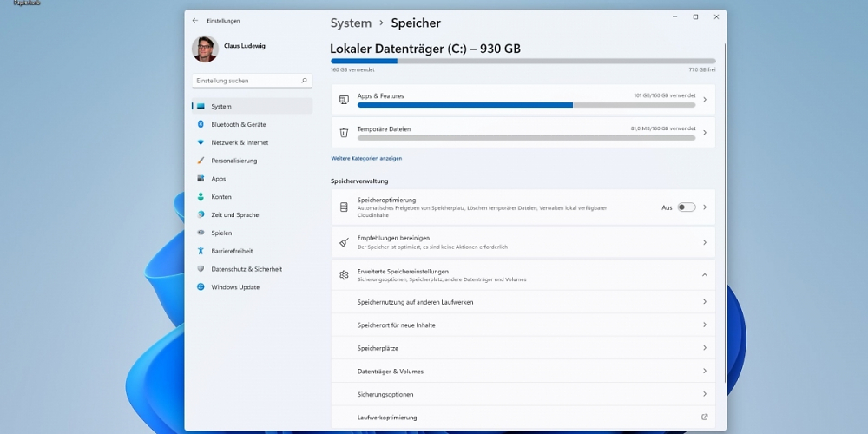Click the Konten person icon
The height and width of the screenshot is (434, 868).
click(x=201, y=197)
